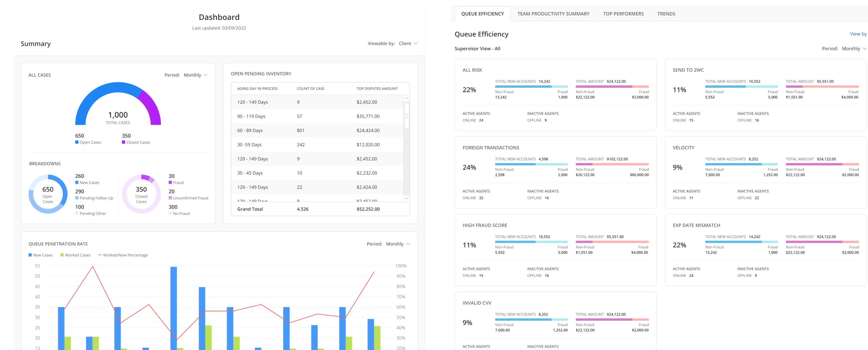This screenshot has width=868, height=350.
Task: Open the Top Performers tab
Action: click(623, 14)
